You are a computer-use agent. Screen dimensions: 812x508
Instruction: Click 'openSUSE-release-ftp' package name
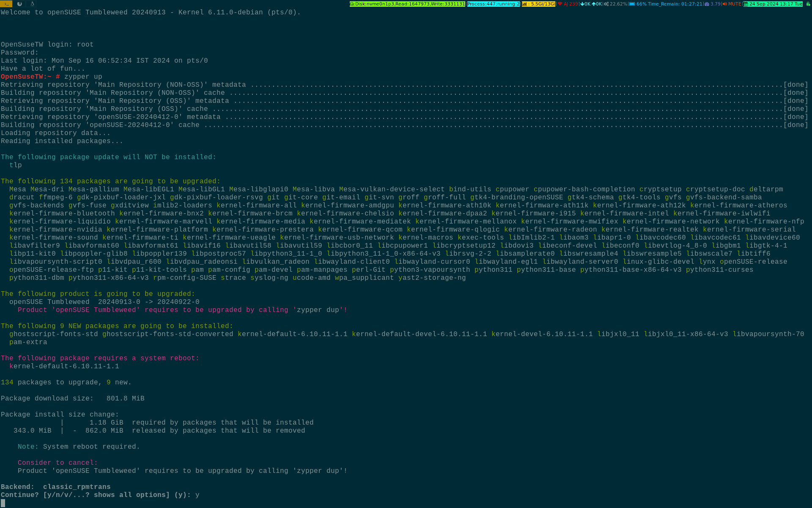pyautogui.click(x=52, y=270)
